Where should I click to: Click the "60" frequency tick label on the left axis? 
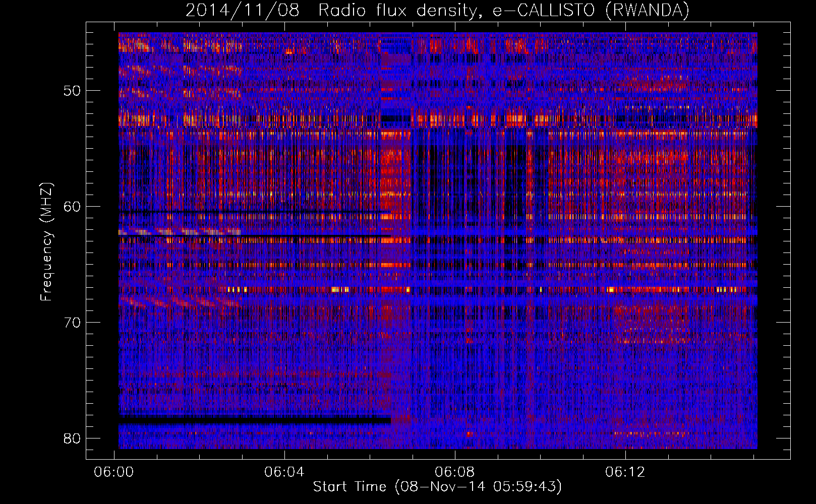(x=73, y=207)
